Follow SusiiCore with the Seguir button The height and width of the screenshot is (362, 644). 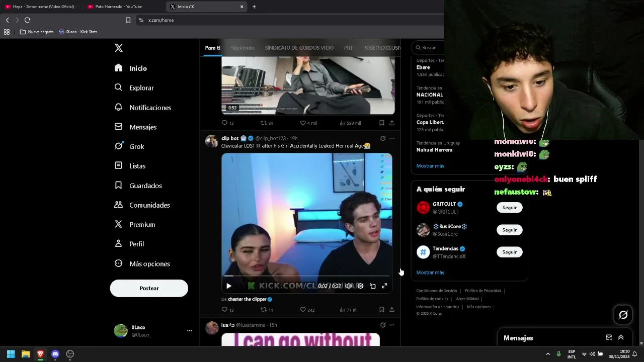point(510,230)
